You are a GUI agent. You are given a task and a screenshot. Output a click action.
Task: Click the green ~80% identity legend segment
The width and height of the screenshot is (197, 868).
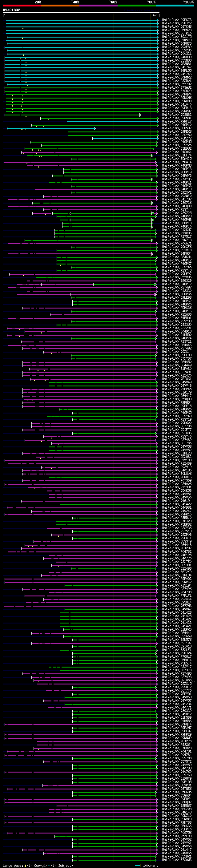(x=137, y=6)
